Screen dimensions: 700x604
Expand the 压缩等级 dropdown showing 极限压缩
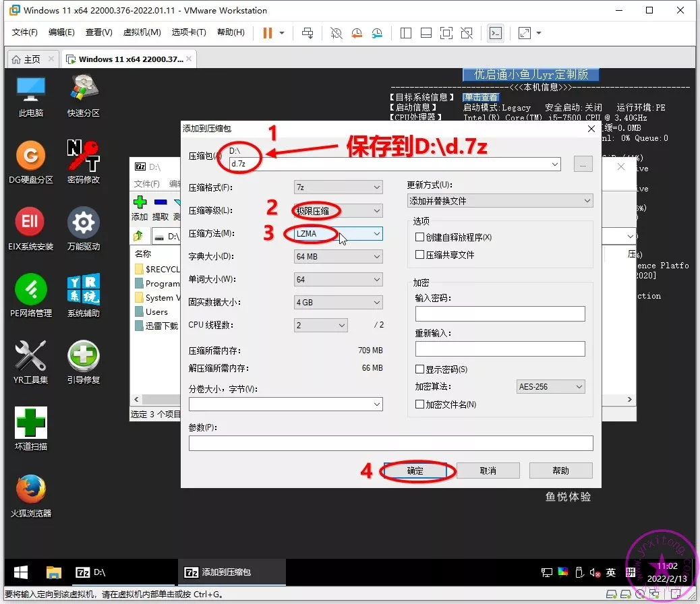pyautogui.click(x=339, y=211)
